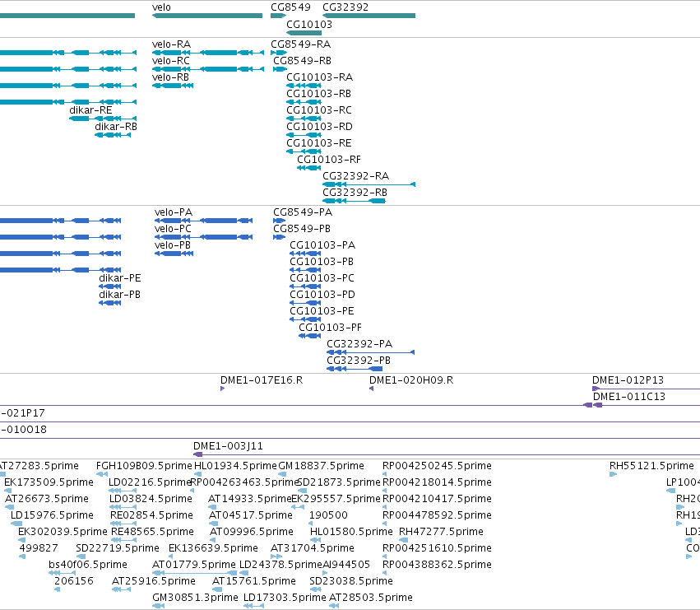Select BAC clone DME1-011C13

click(629, 397)
